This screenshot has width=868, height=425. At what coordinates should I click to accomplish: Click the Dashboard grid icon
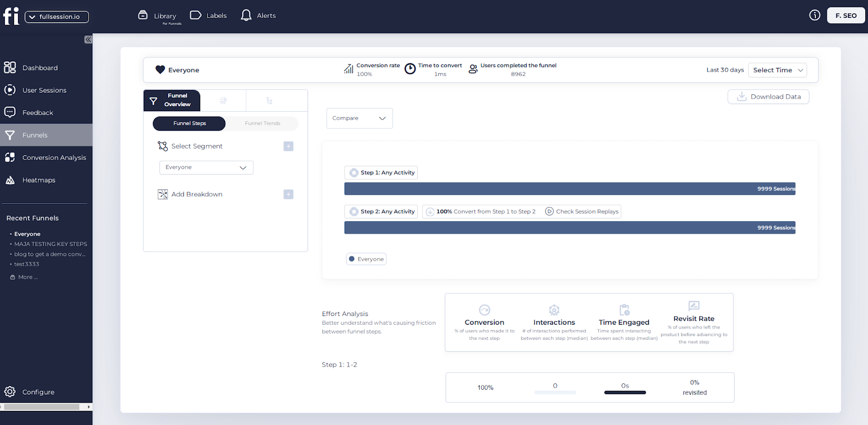coord(10,67)
